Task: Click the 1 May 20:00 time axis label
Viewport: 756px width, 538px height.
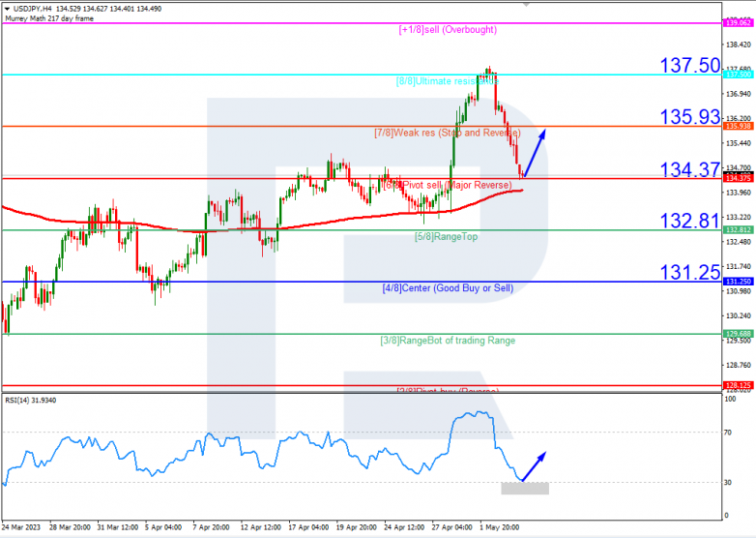Action: click(x=500, y=527)
